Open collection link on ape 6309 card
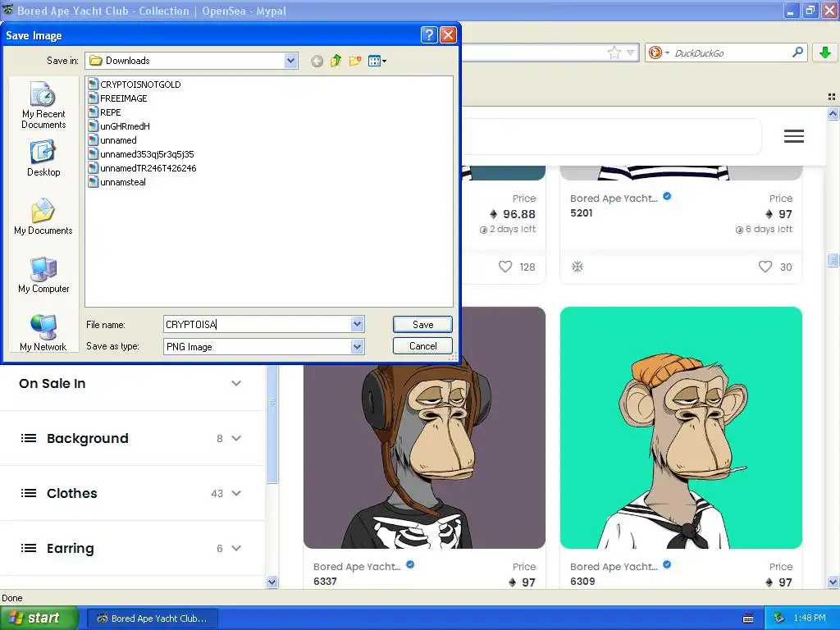Viewport: 840px width, 630px height. [614, 567]
